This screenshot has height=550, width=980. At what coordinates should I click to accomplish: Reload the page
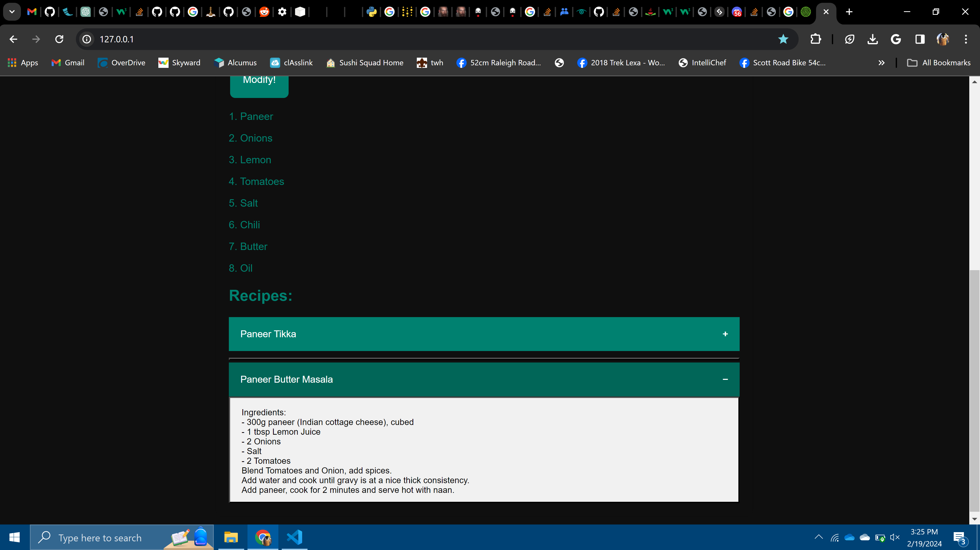point(59,39)
